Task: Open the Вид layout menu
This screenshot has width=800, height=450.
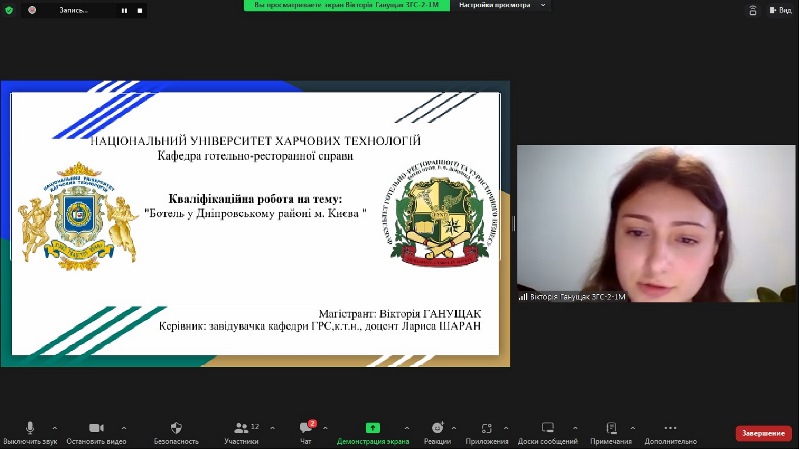Action: tap(780, 10)
